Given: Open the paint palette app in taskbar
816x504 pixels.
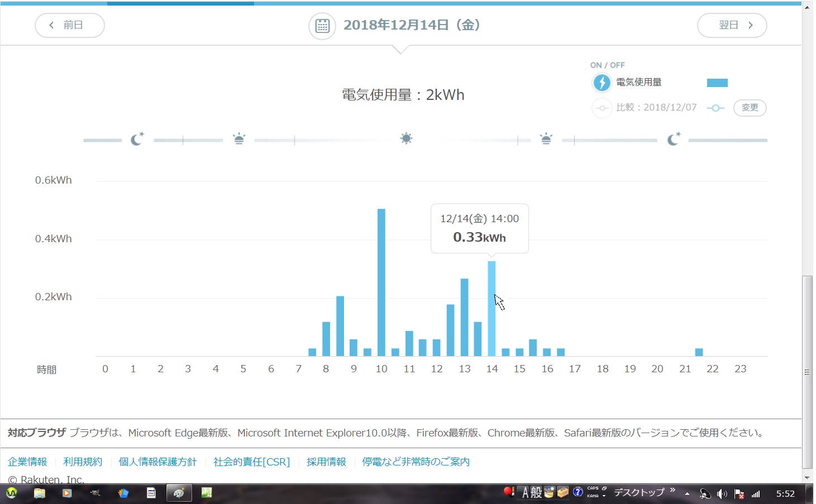Looking at the screenshot, I should tap(179, 493).
